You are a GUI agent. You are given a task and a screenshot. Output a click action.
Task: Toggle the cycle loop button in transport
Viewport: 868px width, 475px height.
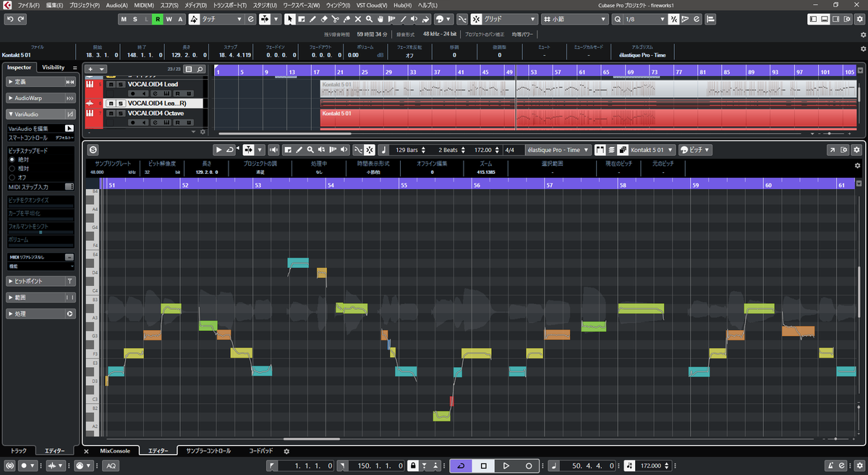(462, 466)
